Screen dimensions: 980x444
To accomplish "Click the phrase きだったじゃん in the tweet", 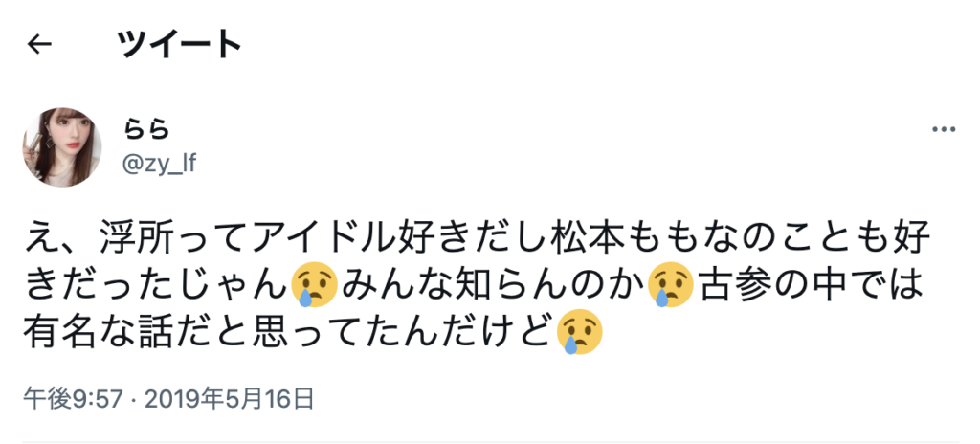I will coord(158,284).
